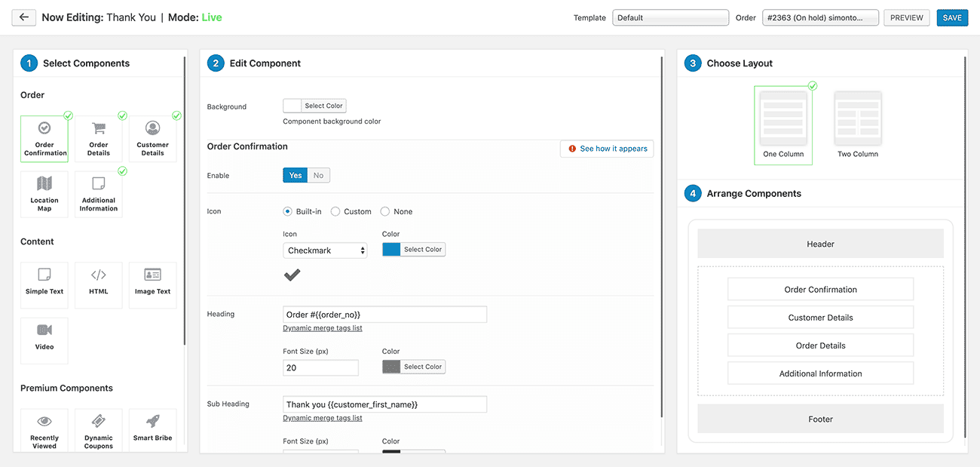Add the Image Text component
Image resolution: width=980 pixels, height=467 pixels.
pos(153,285)
